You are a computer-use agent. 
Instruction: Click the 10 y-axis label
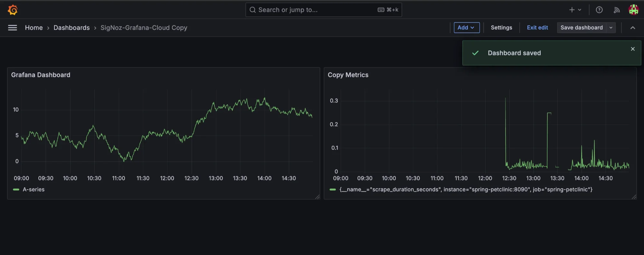coord(16,110)
